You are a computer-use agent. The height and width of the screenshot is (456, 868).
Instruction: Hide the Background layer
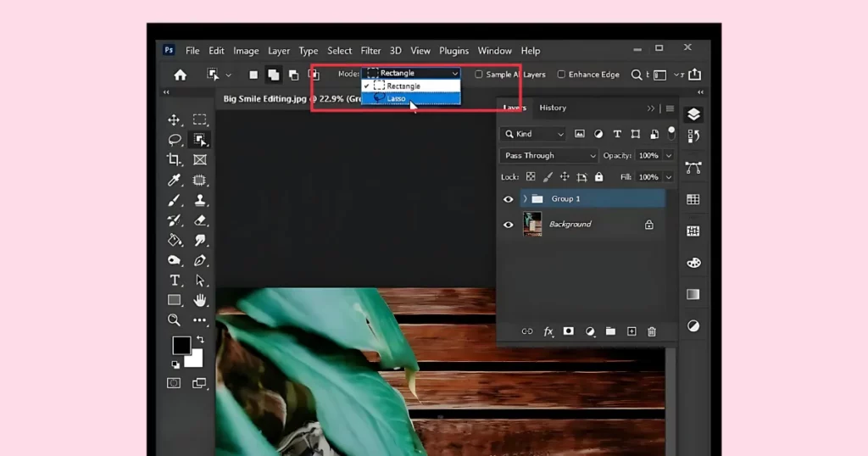pos(509,225)
